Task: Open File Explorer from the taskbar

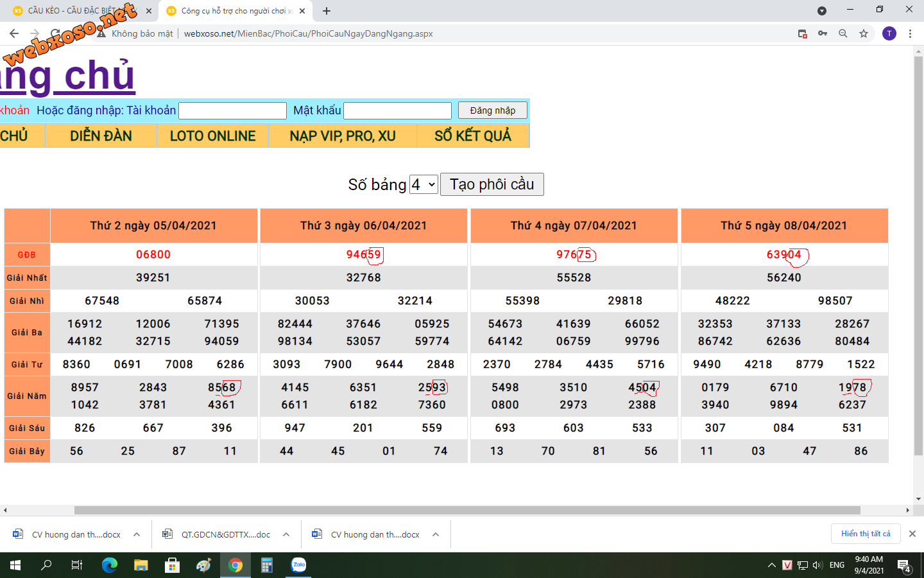Action: click(x=141, y=565)
